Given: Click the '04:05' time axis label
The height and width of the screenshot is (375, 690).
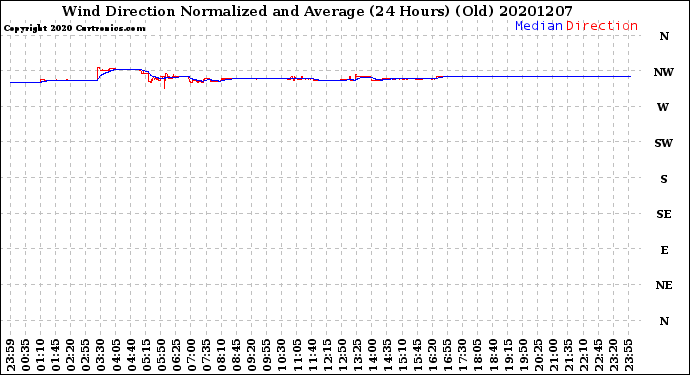Looking at the screenshot, I should 116,355.
